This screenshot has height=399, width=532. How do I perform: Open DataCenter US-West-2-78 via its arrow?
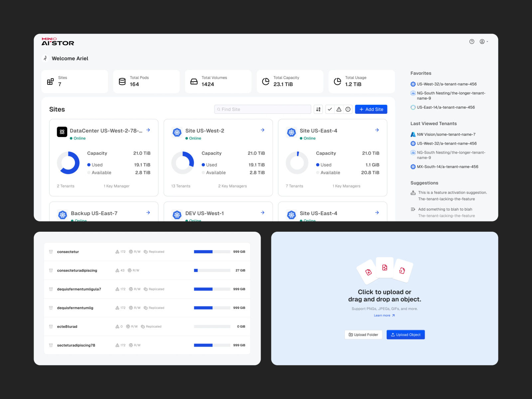tap(148, 130)
